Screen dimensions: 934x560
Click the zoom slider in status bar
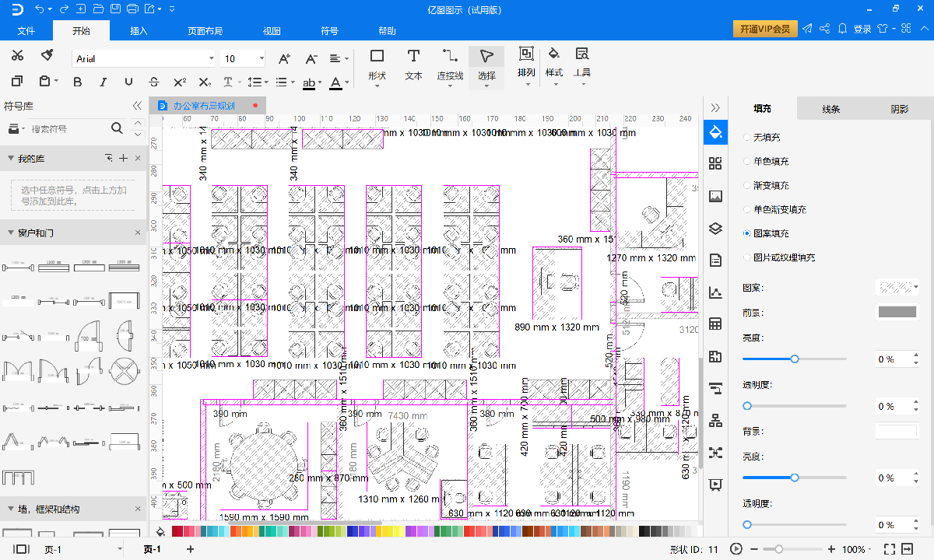click(794, 549)
